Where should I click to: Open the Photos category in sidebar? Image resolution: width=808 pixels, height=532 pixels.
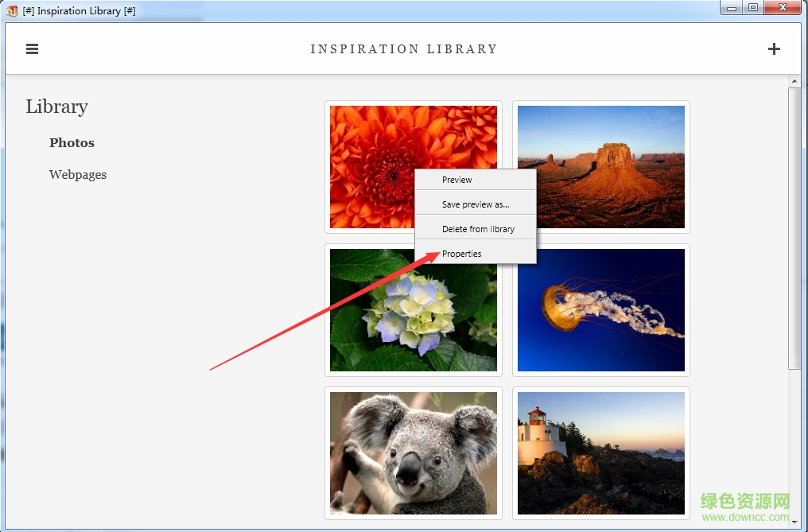72,143
